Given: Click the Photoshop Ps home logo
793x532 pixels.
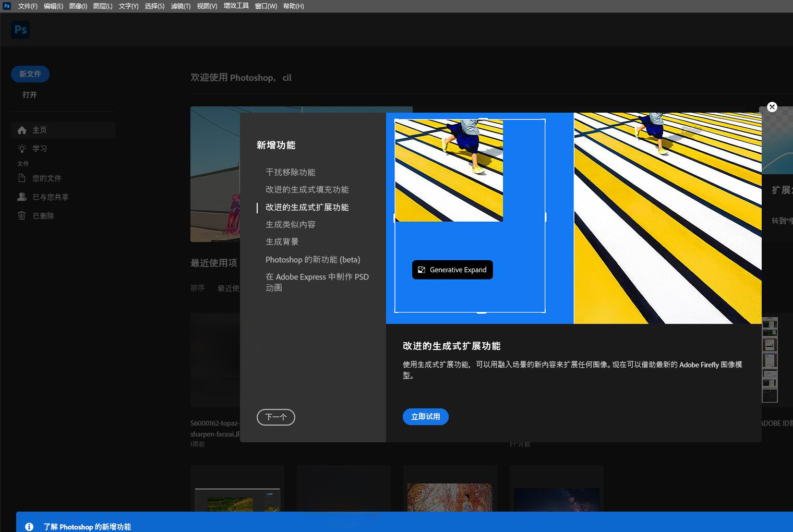Looking at the screenshot, I should coord(20,30).
